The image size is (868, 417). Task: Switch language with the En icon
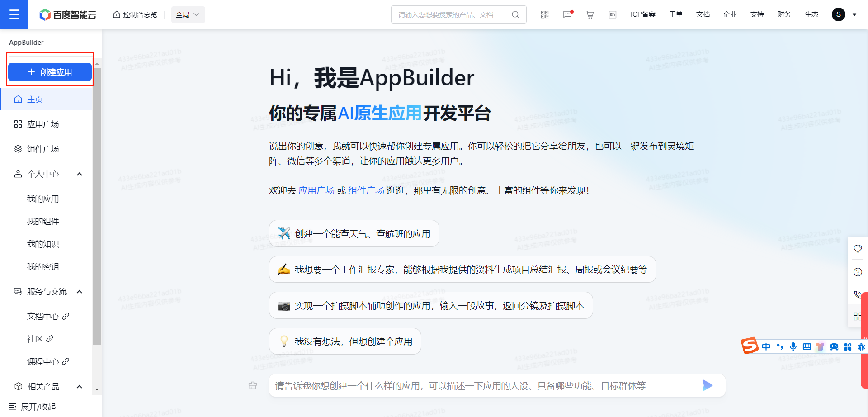click(x=613, y=14)
